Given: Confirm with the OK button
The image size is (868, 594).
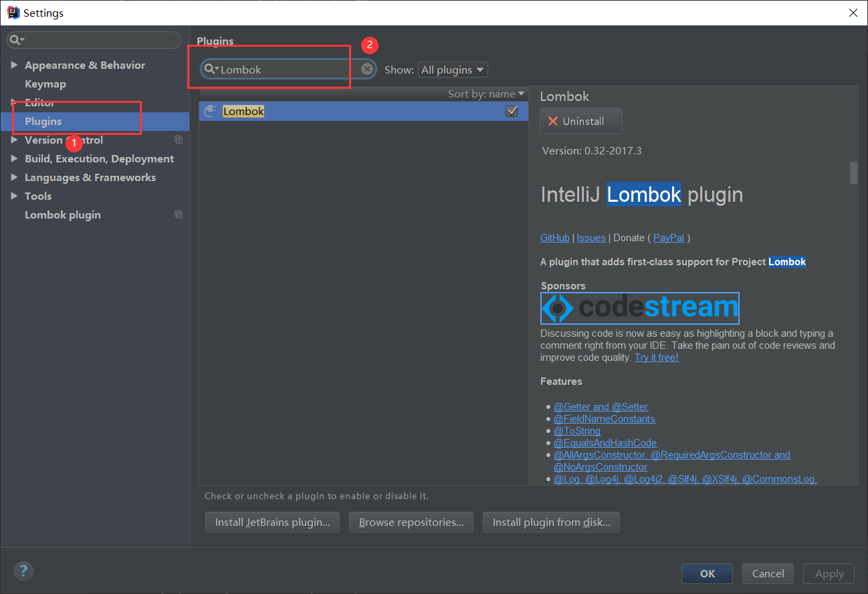Looking at the screenshot, I should [x=708, y=573].
